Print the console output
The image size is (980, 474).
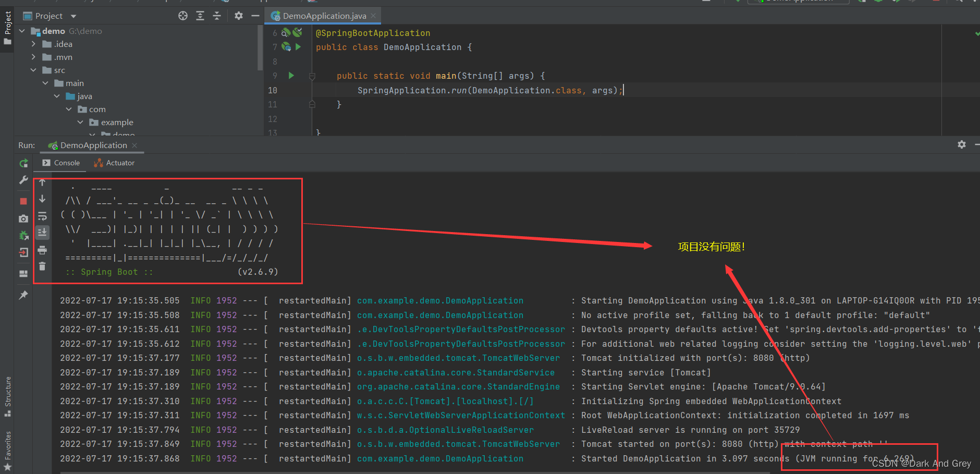point(42,250)
